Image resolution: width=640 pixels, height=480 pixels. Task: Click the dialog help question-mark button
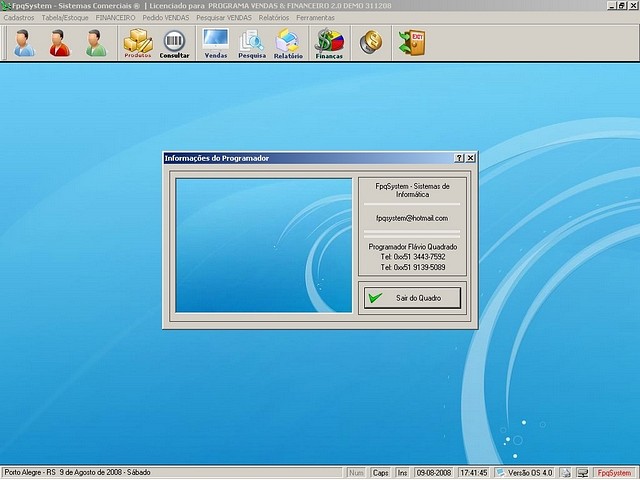click(459, 158)
